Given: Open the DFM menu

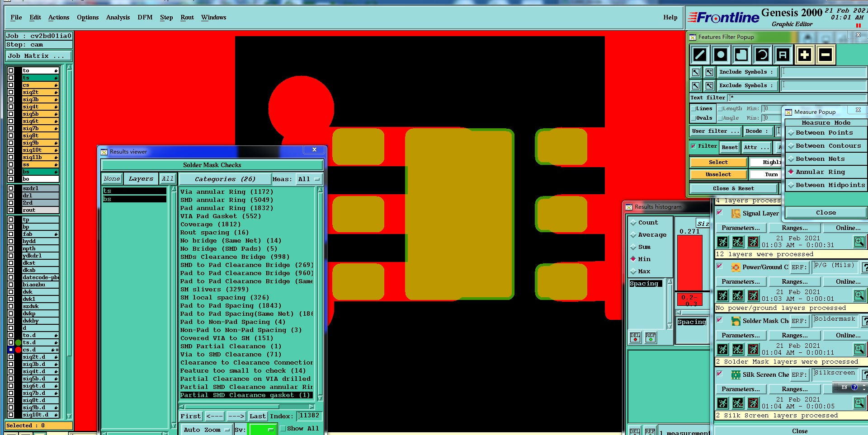Looking at the screenshot, I should click(x=145, y=18).
